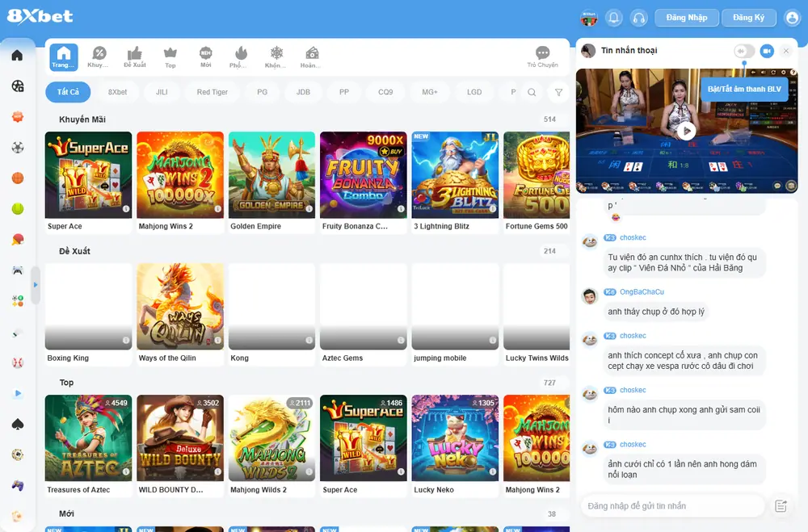Select the soccer ball sidebar icon

click(x=18, y=148)
